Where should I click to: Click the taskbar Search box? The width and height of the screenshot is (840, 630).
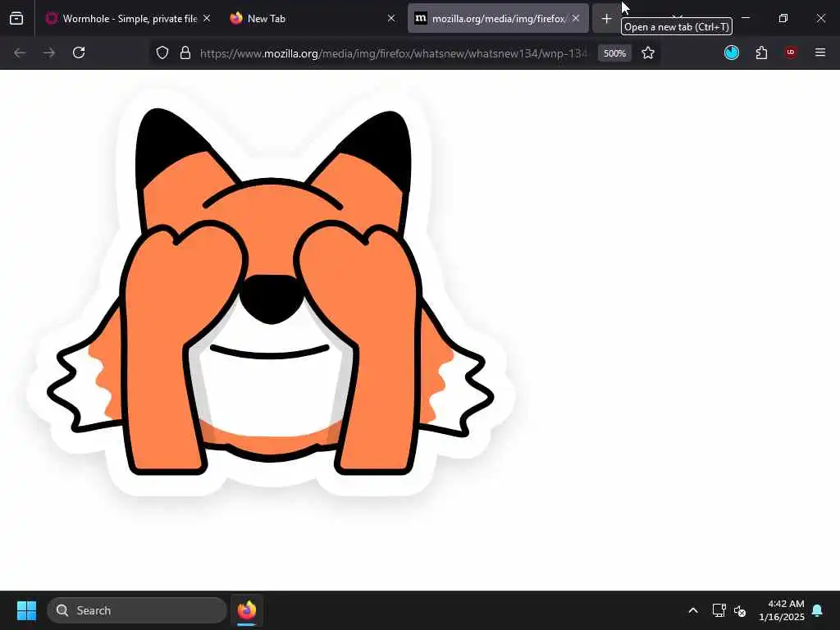pos(137,610)
